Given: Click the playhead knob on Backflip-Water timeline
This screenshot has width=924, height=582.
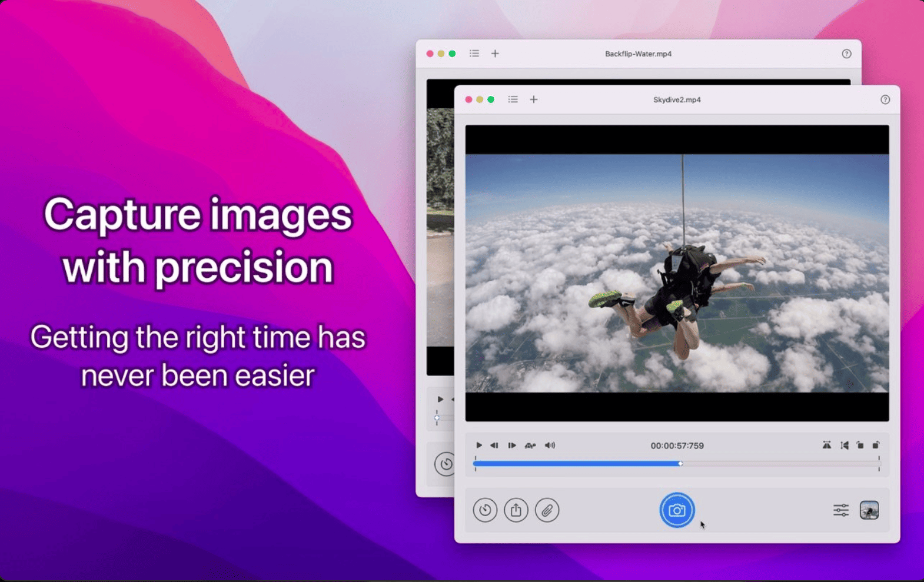Looking at the screenshot, I should [437, 418].
